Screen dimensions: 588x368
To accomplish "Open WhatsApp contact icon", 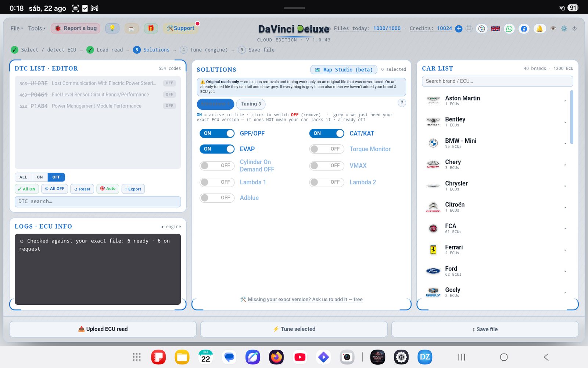I will click(x=509, y=29).
